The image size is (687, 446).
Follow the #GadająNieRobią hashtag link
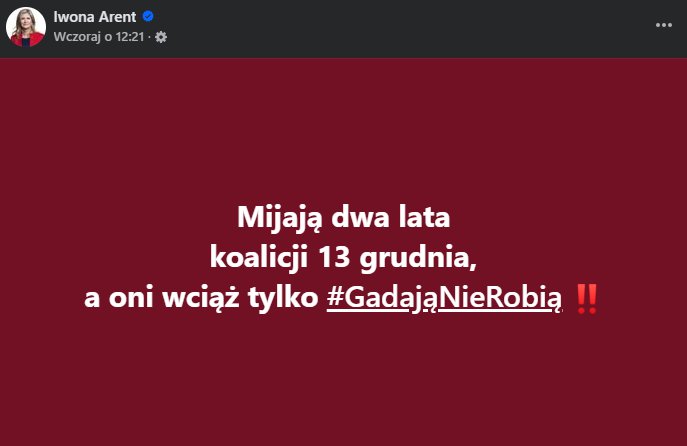click(x=445, y=297)
